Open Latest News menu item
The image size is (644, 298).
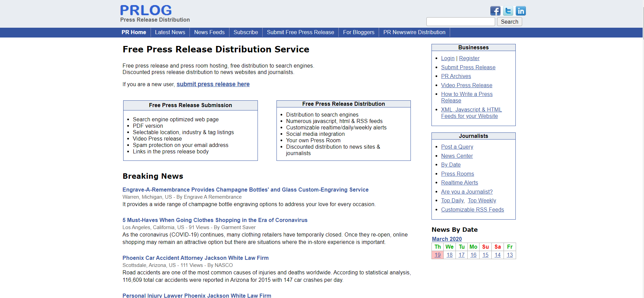170,32
